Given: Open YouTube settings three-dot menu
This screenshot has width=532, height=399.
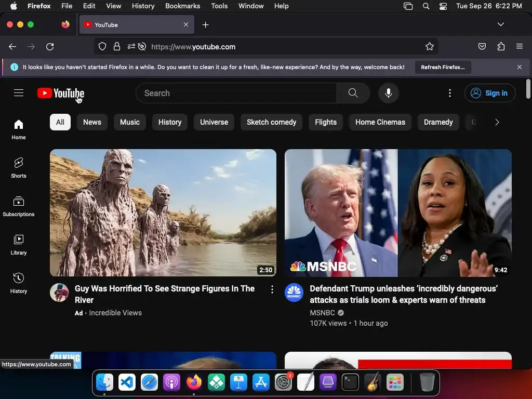Looking at the screenshot, I should click(450, 93).
